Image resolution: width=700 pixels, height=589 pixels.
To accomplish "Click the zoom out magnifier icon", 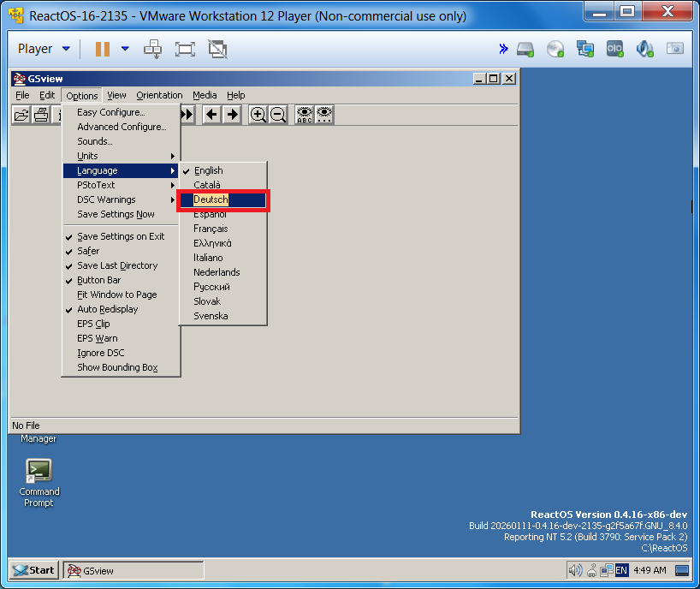I will click(278, 115).
